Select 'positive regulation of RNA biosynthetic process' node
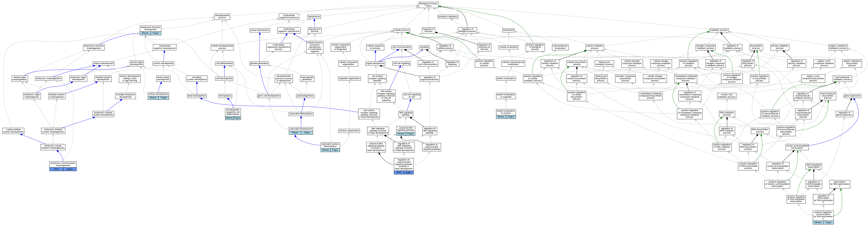 coord(748,166)
